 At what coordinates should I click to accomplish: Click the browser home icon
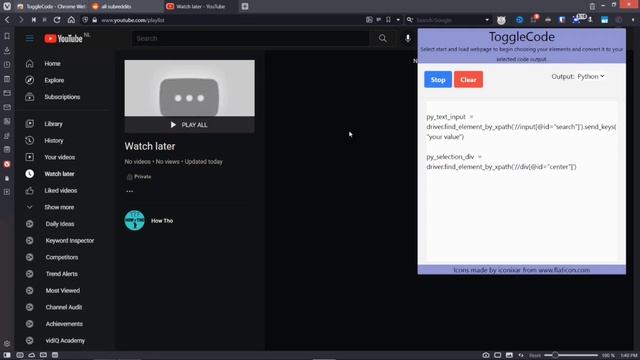[x=71, y=20]
